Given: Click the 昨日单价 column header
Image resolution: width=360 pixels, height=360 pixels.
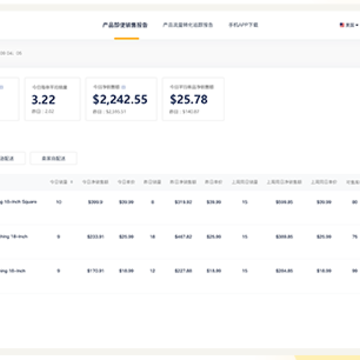Looking at the screenshot, I should [214, 182].
